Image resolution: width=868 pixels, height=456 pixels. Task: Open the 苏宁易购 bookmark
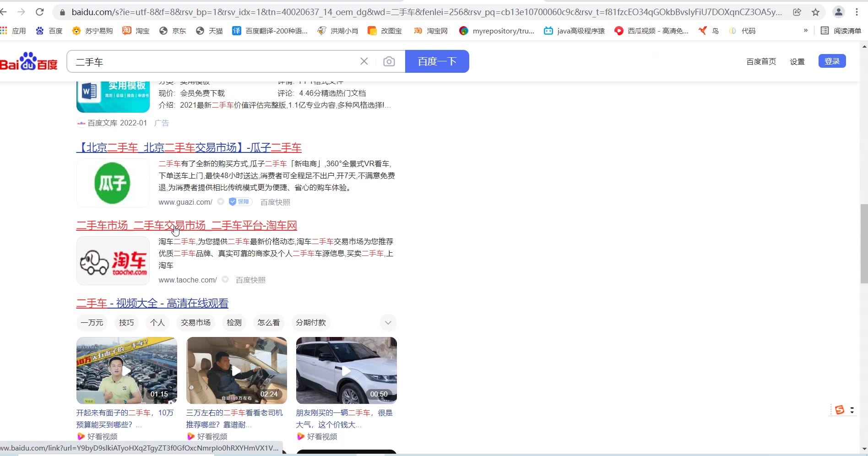tap(92, 31)
